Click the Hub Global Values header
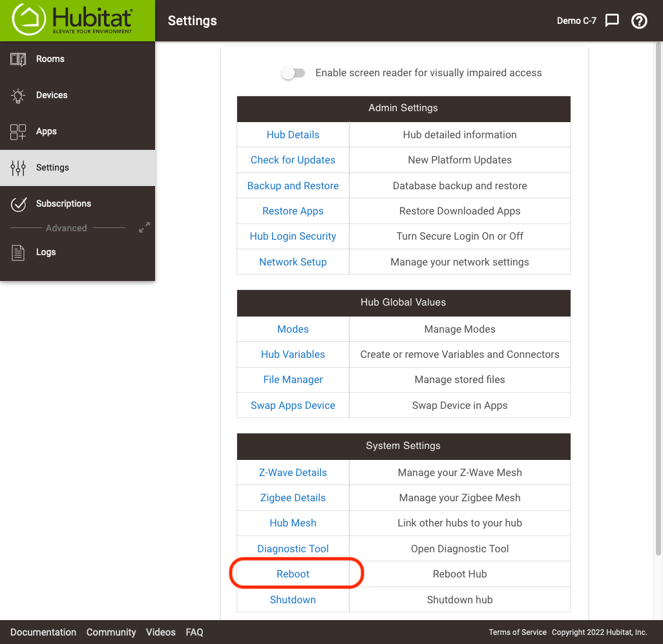The width and height of the screenshot is (663, 644). click(403, 303)
